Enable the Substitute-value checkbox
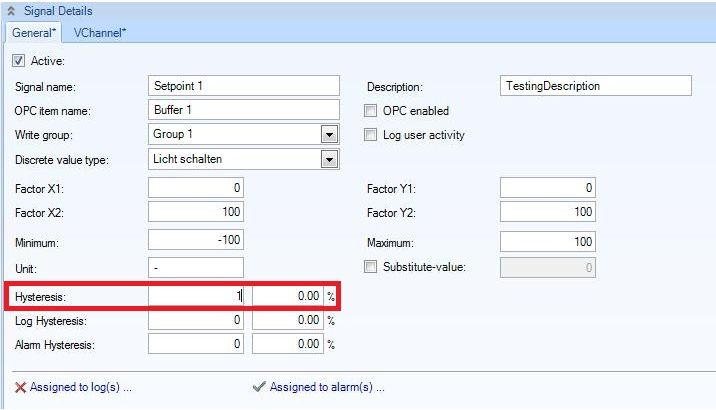The width and height of the screenshot is (716, 410). coord(372,267)
